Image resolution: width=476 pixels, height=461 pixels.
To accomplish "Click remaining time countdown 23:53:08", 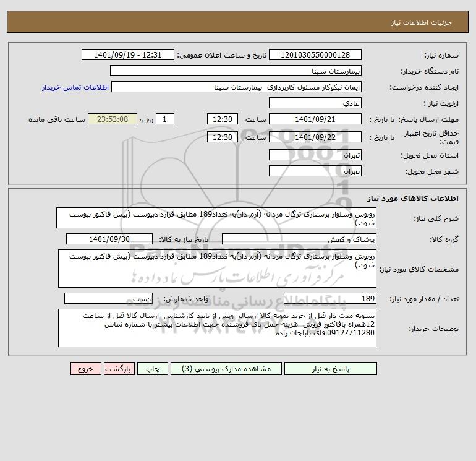I will click(113, 119).
